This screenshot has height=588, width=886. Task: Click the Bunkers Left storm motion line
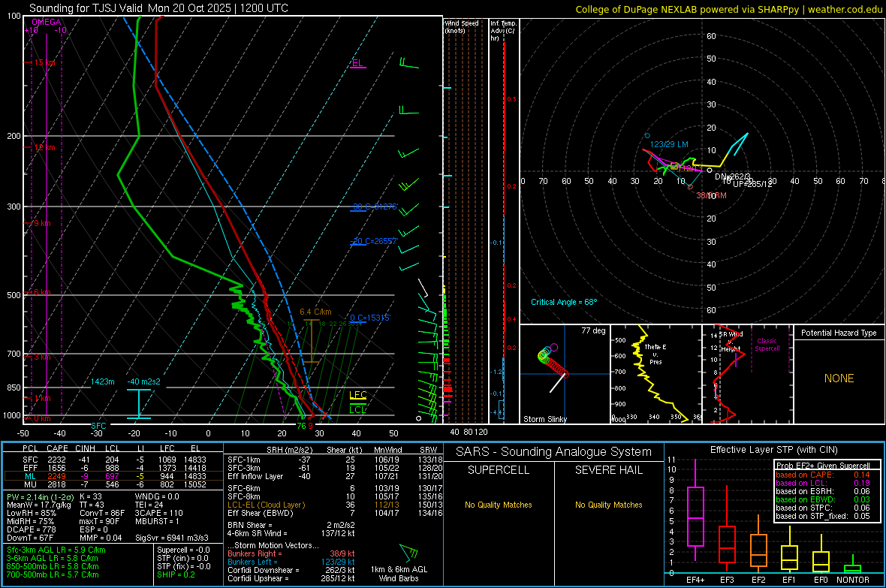291,562
